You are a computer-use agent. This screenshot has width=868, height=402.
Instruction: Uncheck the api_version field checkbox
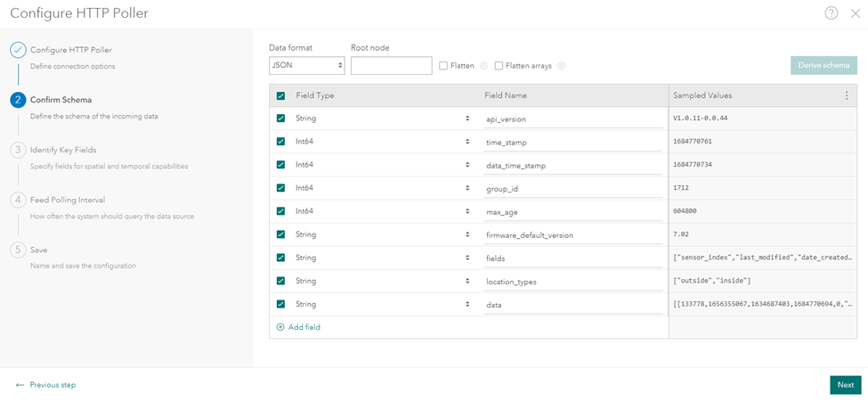[x=280, y=119]
